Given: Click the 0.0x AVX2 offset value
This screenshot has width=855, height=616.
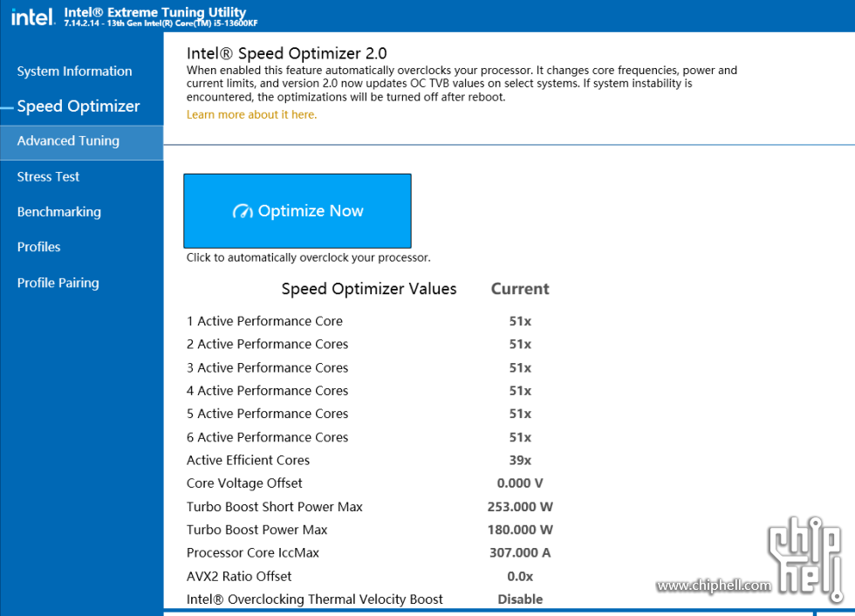Looking at the screenshot, I should pyautogui.click(x=520, y=576).
